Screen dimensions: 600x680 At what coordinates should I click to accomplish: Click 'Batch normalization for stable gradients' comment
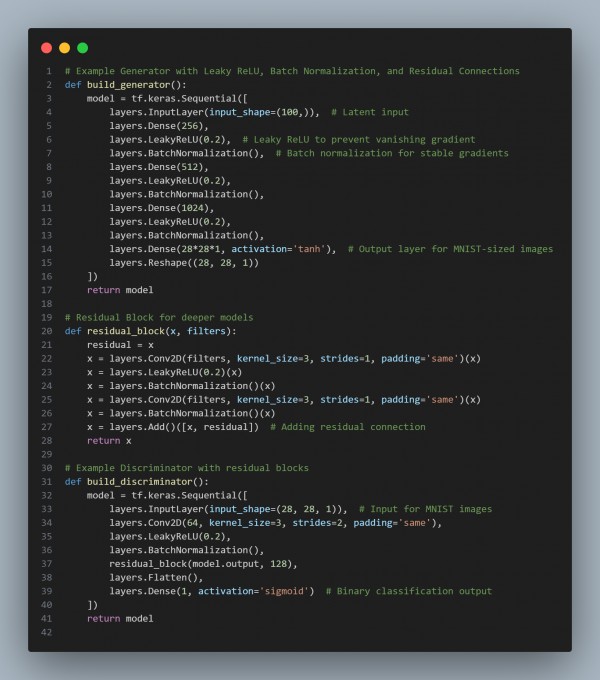[398, 153]
